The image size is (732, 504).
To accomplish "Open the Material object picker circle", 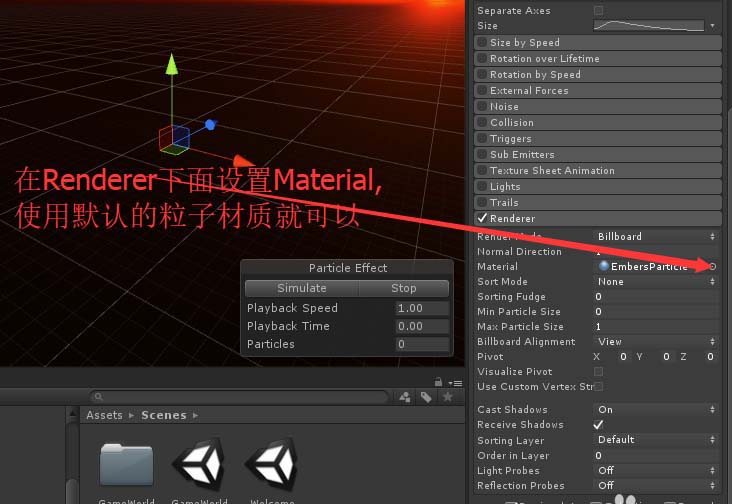I will click(712, 266).
